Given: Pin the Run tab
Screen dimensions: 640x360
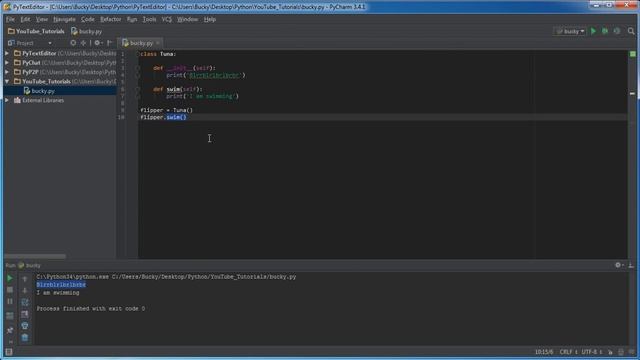Looking at the screenshot, I should [10, 330].
